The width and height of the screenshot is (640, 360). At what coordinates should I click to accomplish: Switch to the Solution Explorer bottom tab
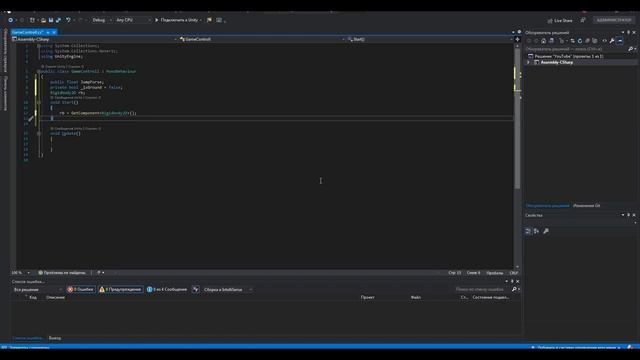tap(547, 206)
